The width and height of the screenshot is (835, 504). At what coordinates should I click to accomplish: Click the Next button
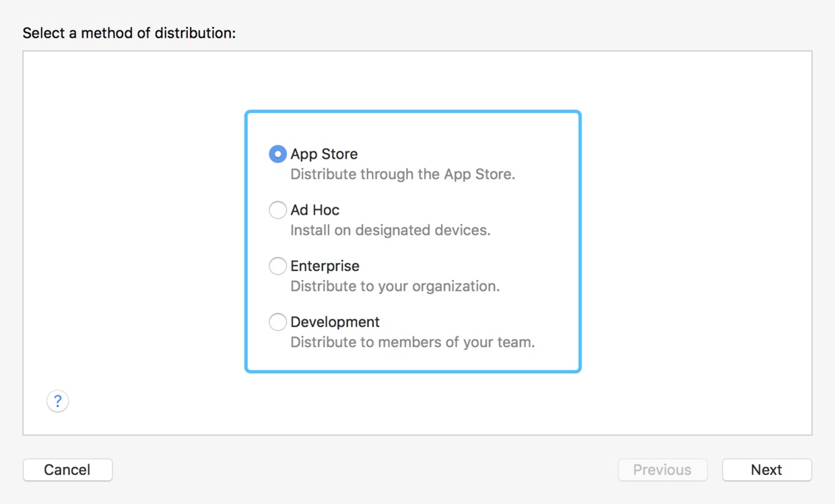coord(766,470)
